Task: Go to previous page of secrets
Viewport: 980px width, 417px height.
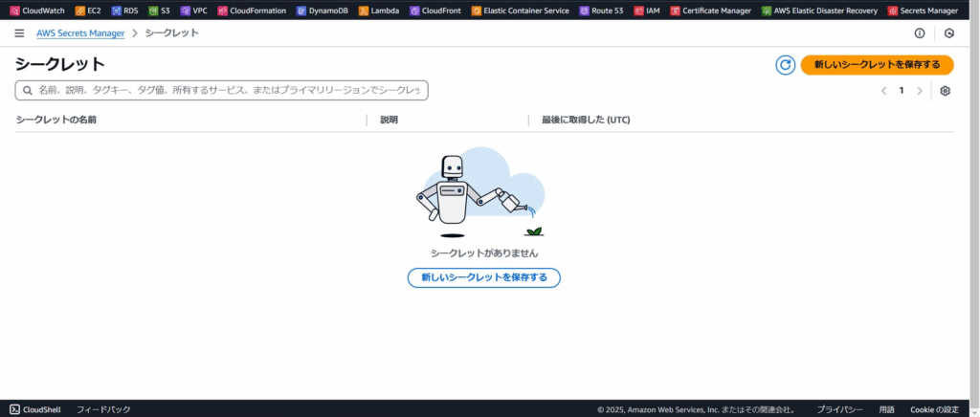Action: [x=883, y=91]
